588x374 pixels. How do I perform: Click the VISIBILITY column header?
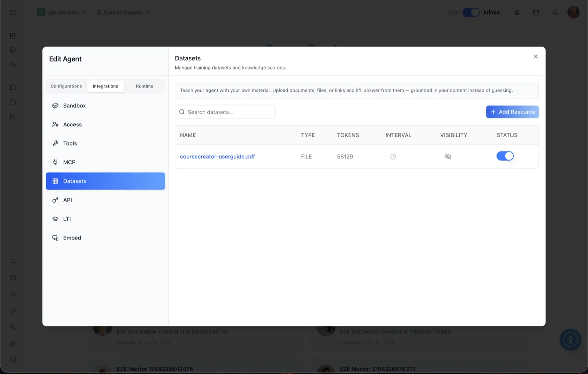(454, 135)
